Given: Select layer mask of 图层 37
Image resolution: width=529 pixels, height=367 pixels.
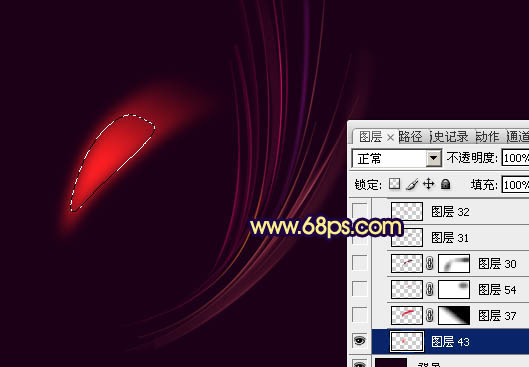Looking at the screenshot, I should tap(454, 315).
